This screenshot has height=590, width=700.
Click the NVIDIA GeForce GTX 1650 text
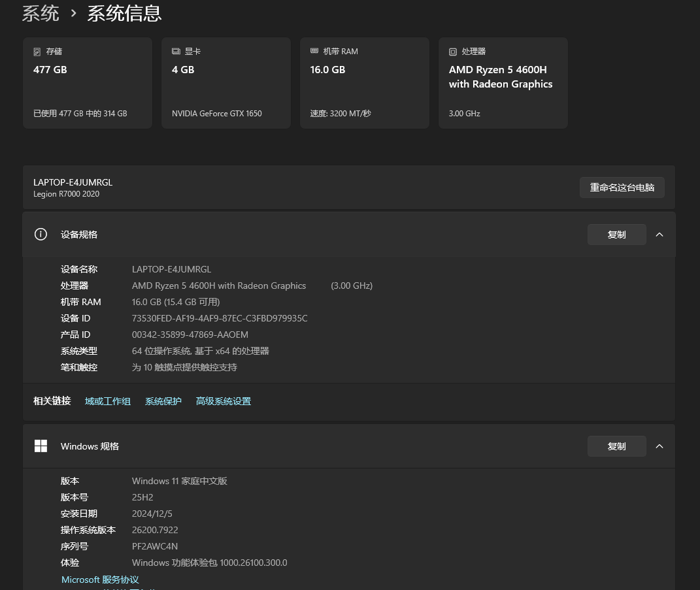[x=217, y=114]
